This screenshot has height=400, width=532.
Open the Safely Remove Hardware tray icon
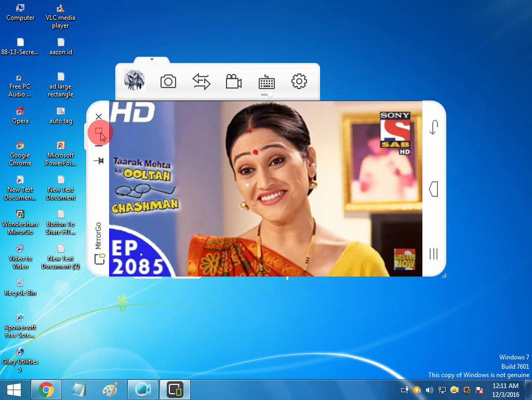point(404,390)
